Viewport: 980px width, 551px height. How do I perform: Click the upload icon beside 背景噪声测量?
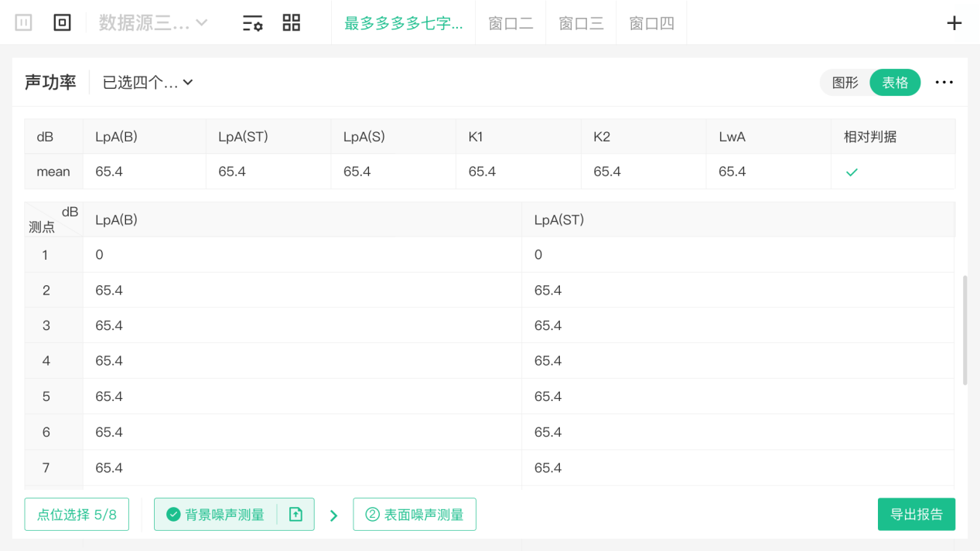click(x=295, y=515)
